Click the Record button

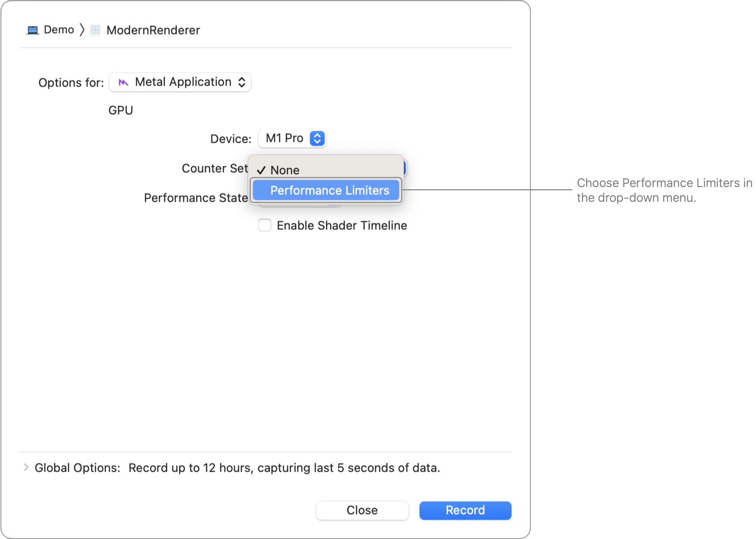click(x=465, y=510)
